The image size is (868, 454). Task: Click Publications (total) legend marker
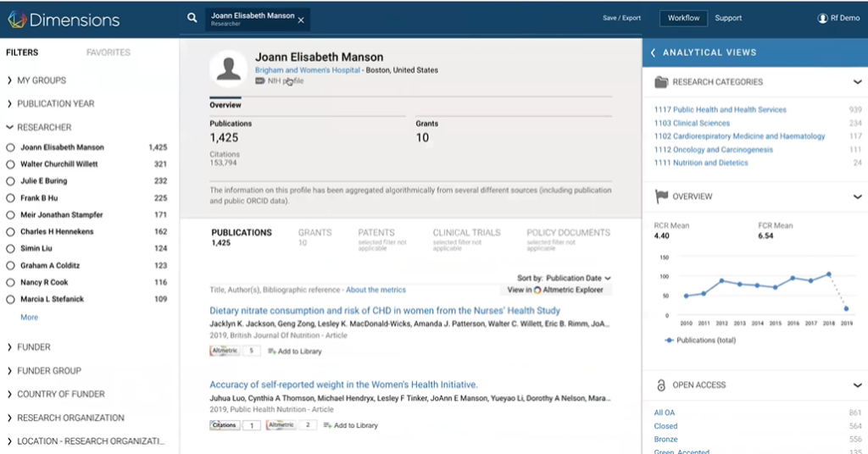(x=669, y=340)
